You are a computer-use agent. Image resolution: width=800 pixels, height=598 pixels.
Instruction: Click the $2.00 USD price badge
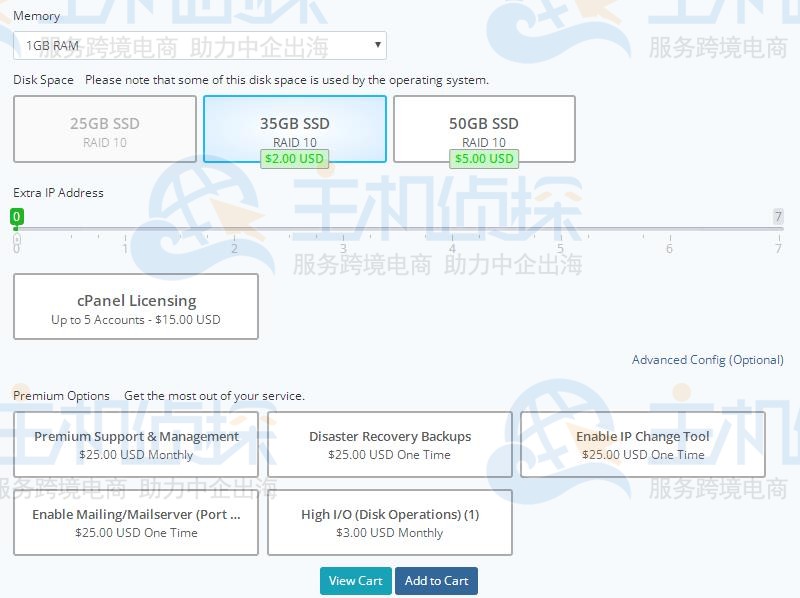(294, 158)
